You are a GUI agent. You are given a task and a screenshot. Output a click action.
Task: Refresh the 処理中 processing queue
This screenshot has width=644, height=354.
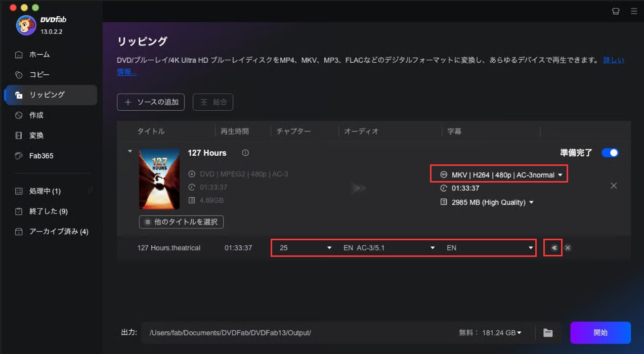click(x=90, y=191)
